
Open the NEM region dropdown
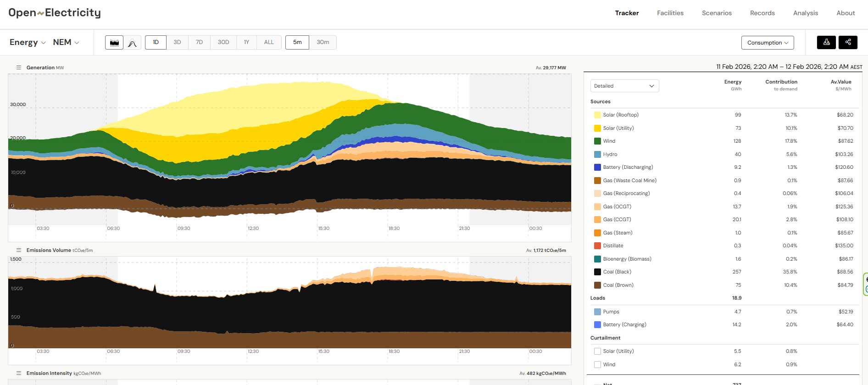pyautogui.click(x=66, y=42)
